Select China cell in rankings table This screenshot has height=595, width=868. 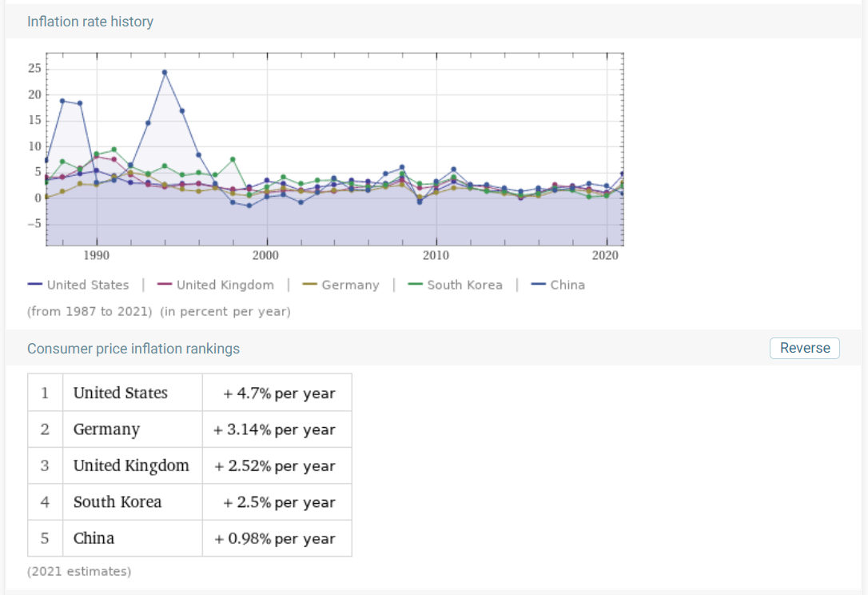point(133,538)
